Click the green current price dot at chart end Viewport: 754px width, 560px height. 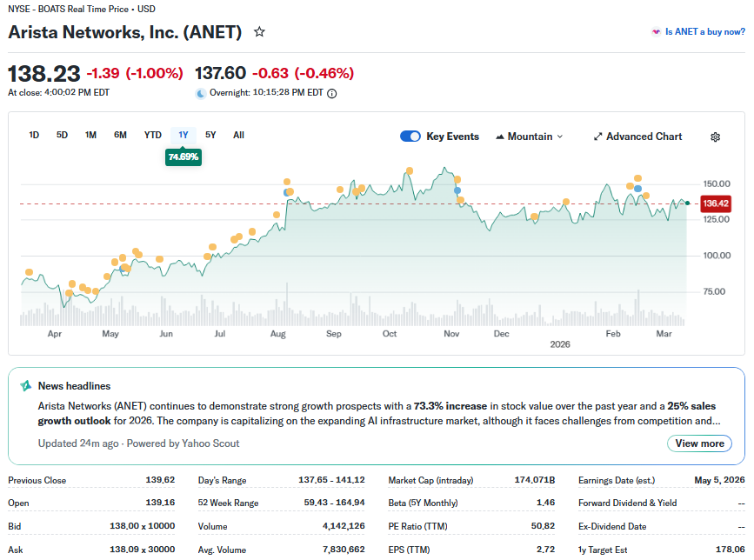point(688,203)
